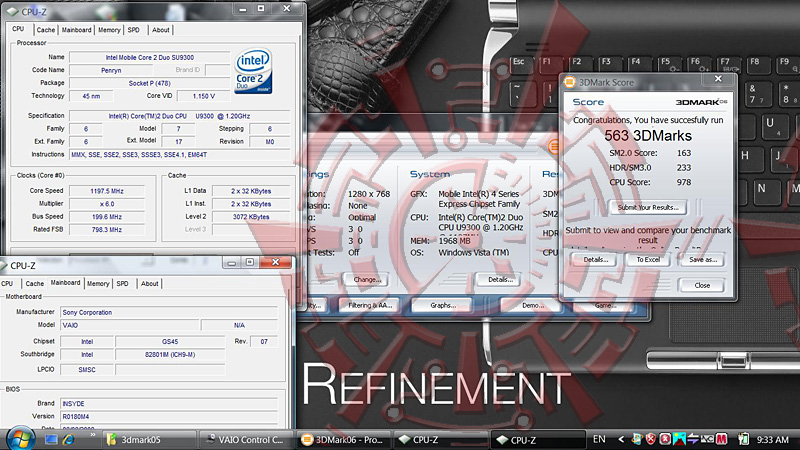Image resolution: width=800 pixels, height=450 pixels.
Task: Open the Mainboard tab in top CPU-Z
Action: click(77, 30)
